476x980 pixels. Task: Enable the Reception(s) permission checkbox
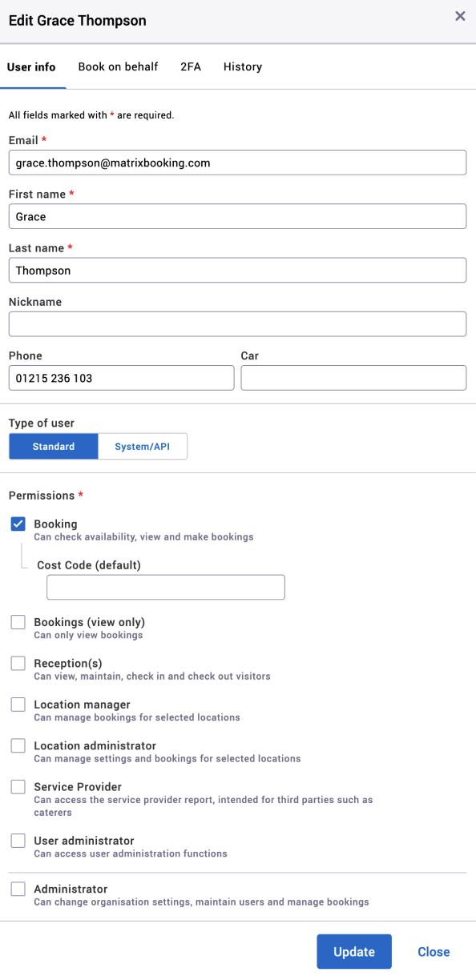pyautogui.click(x=18, y=663)
